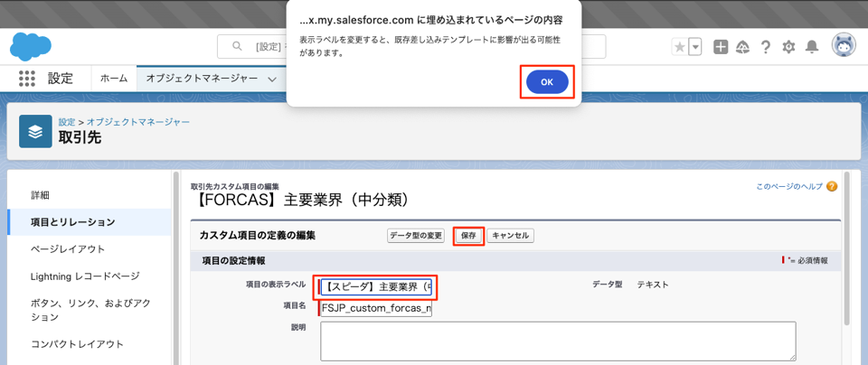The width and height of the screenshot is (868, 365).
Task: Click OK in the embedded page dialog
Action: tap(547, 82)
